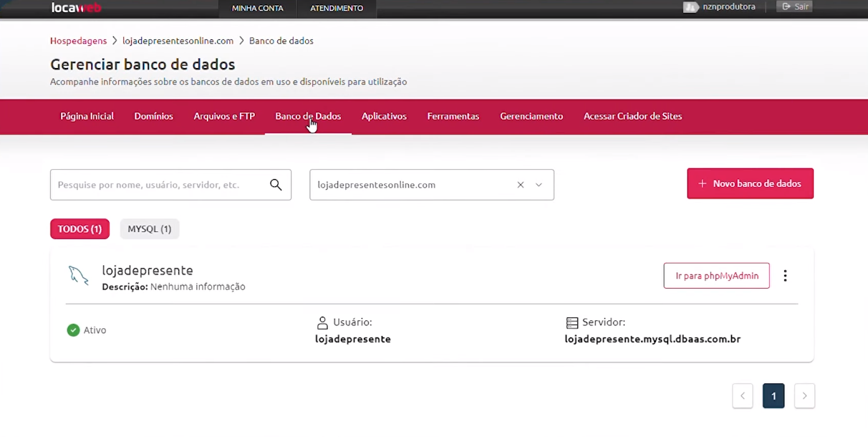Open the three-dot menu for lojadepresente

(786, 276)
